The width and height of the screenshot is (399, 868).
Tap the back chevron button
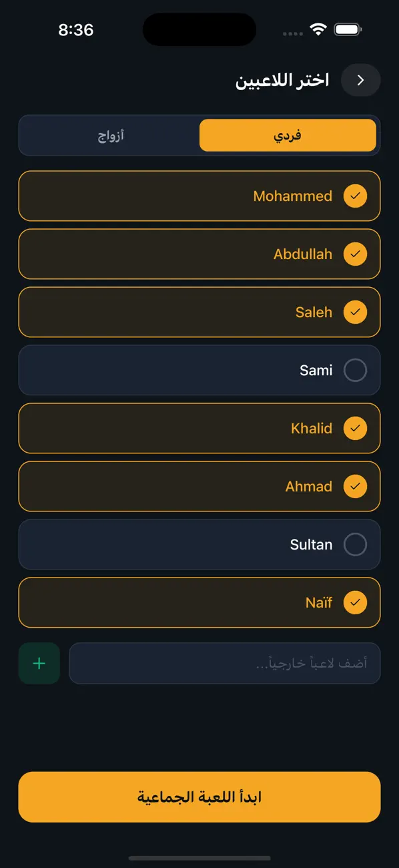(361, 81)
